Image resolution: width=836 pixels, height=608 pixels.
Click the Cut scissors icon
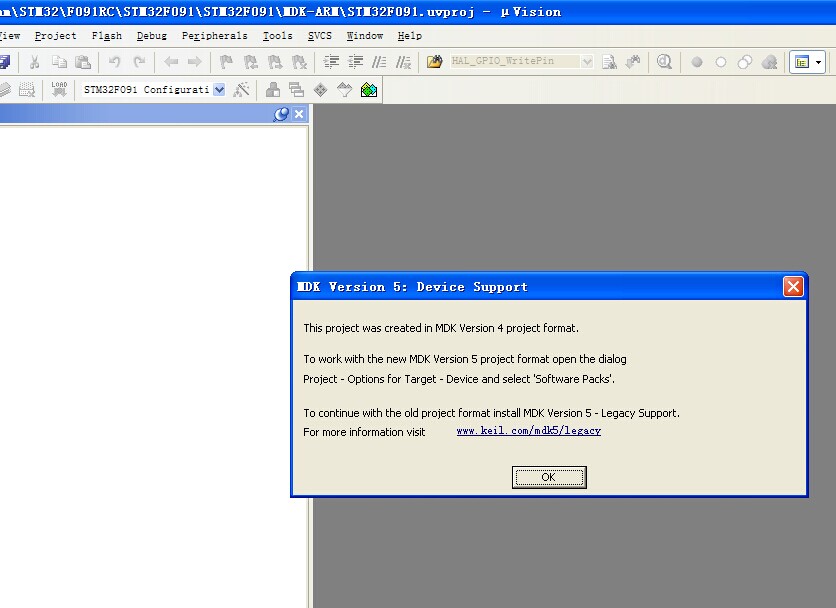click(x=35, y=62)
